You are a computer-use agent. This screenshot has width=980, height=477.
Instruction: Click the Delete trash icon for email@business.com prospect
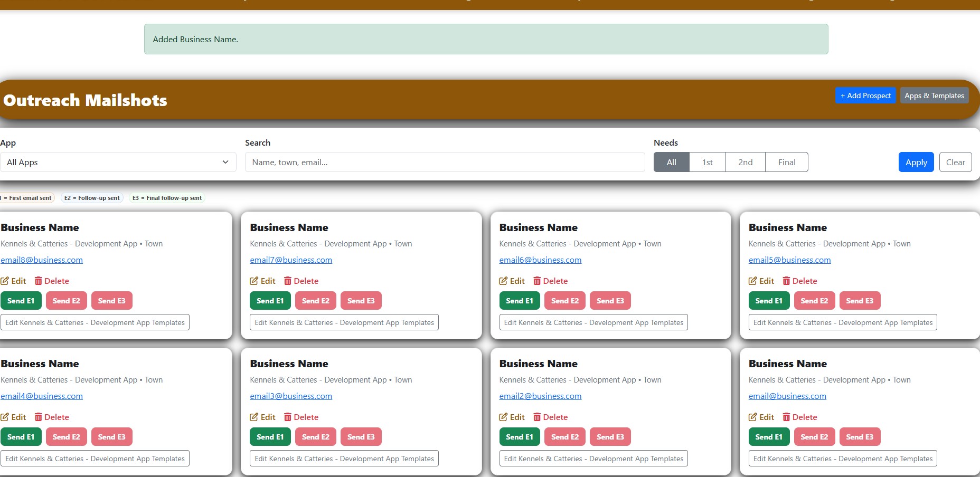[x=786, y=417]
